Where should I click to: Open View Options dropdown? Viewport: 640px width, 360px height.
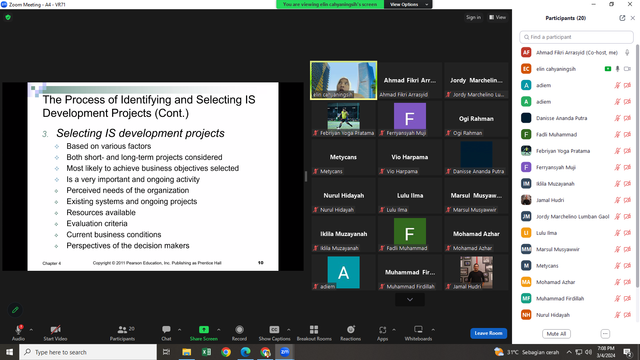408,4
